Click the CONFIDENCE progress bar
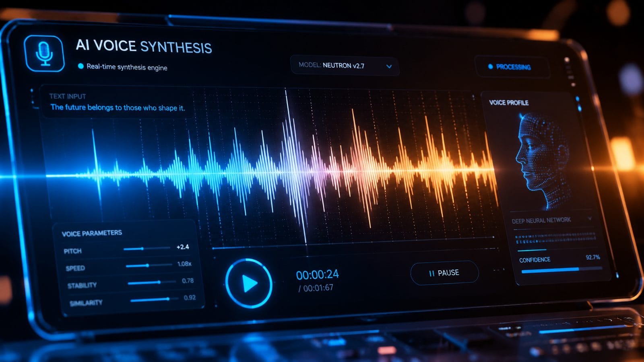 562,270
